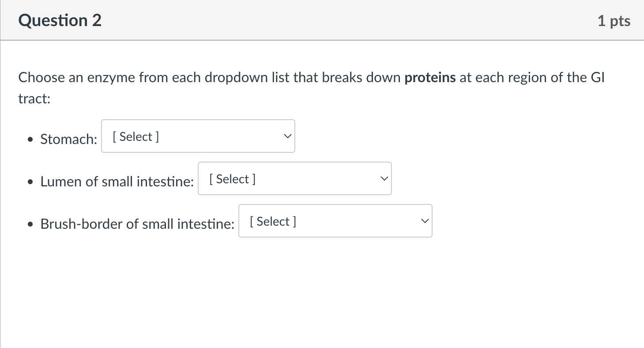Open the Lumen of small intestine dropdown
The height and width of the screenshot is (348, 644).
[x=294, y=179]
